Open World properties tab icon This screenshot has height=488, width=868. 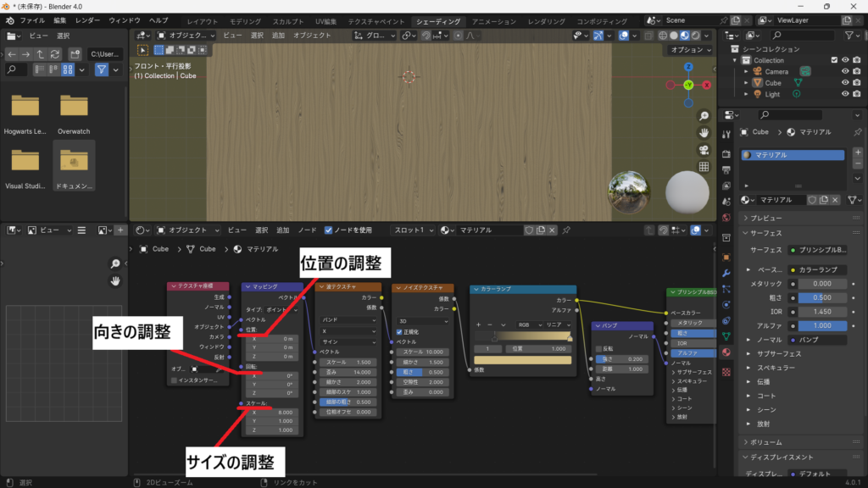(726, 218)
